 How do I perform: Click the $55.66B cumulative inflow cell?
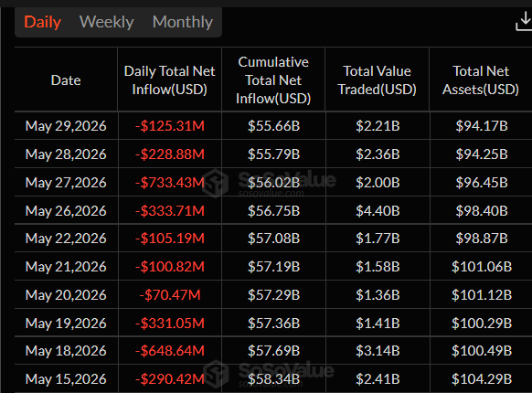(274, 126)
